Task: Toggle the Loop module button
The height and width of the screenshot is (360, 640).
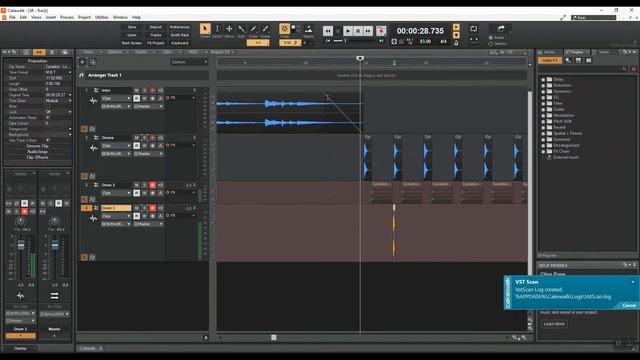Action: pos(473,29)
